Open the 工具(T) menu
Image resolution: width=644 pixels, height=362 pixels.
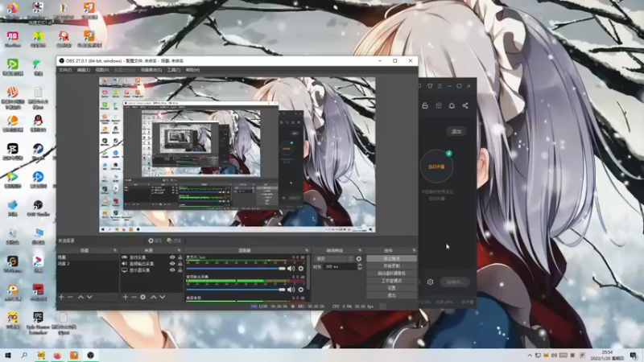(173, 70)
